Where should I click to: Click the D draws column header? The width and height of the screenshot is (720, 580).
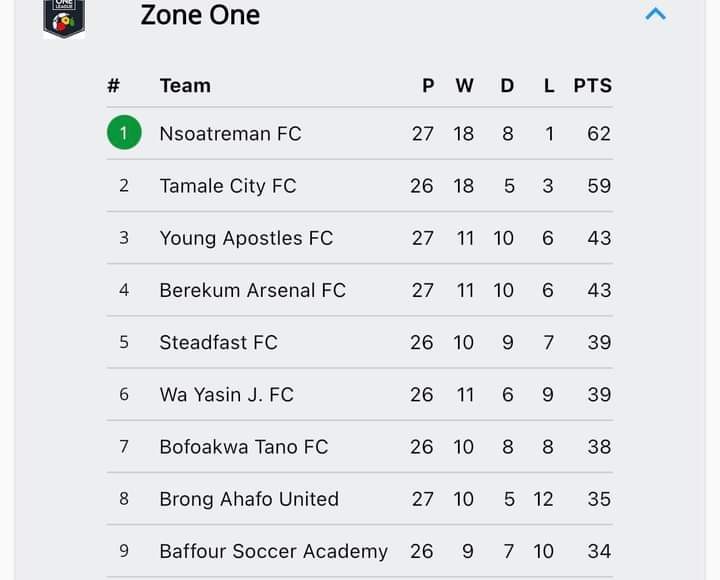pyautogui.click(x=507, y=85)
